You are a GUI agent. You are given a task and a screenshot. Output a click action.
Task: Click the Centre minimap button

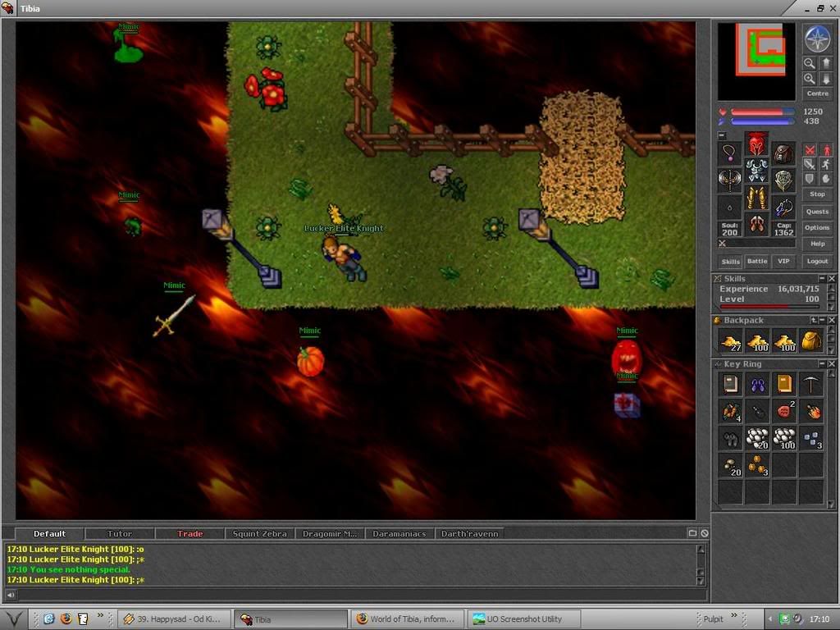point(818,94)
